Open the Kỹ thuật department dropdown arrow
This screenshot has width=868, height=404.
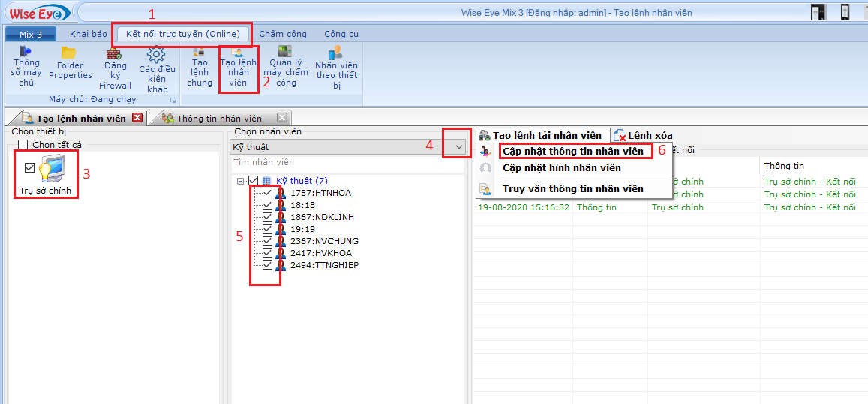pos(458,147)
